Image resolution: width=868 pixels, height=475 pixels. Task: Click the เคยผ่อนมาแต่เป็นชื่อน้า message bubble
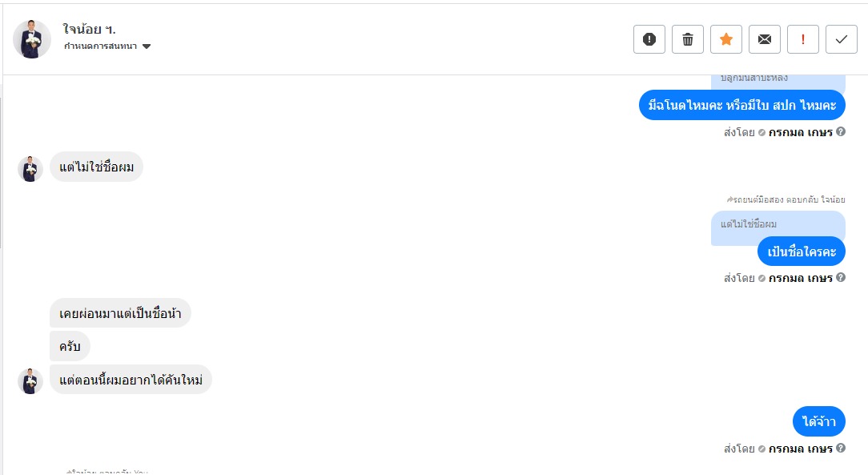pyautogui.click(x=120, y=313)
